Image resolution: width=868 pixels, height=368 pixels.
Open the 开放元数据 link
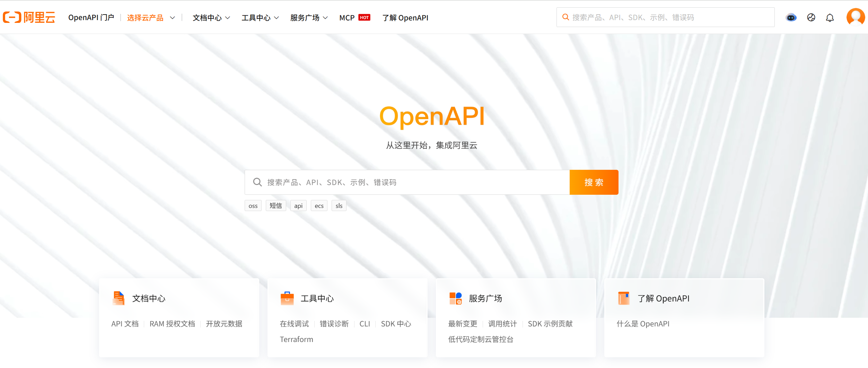[224, 324]
